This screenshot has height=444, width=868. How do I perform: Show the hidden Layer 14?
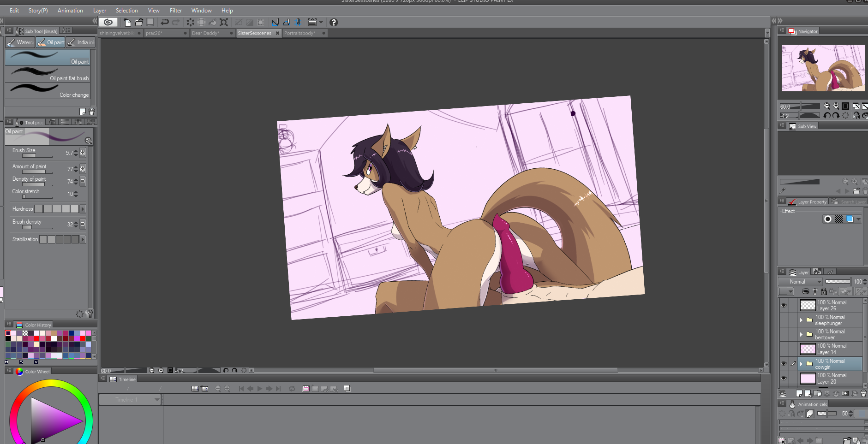click(x=784, y=349)
